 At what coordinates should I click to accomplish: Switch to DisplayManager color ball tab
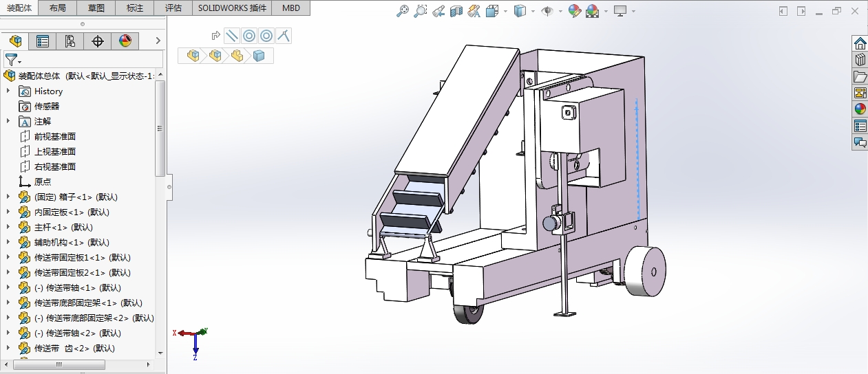(x=125, y=41)
